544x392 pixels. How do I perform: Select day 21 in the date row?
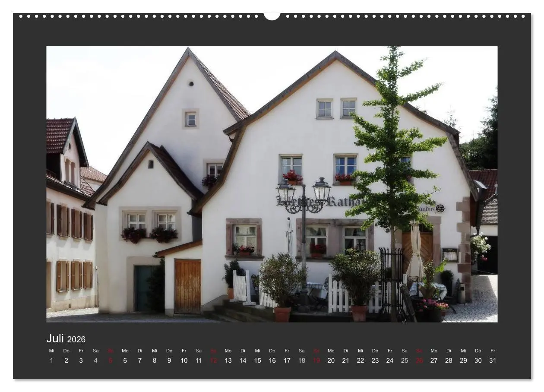click(x=345, y=360)
